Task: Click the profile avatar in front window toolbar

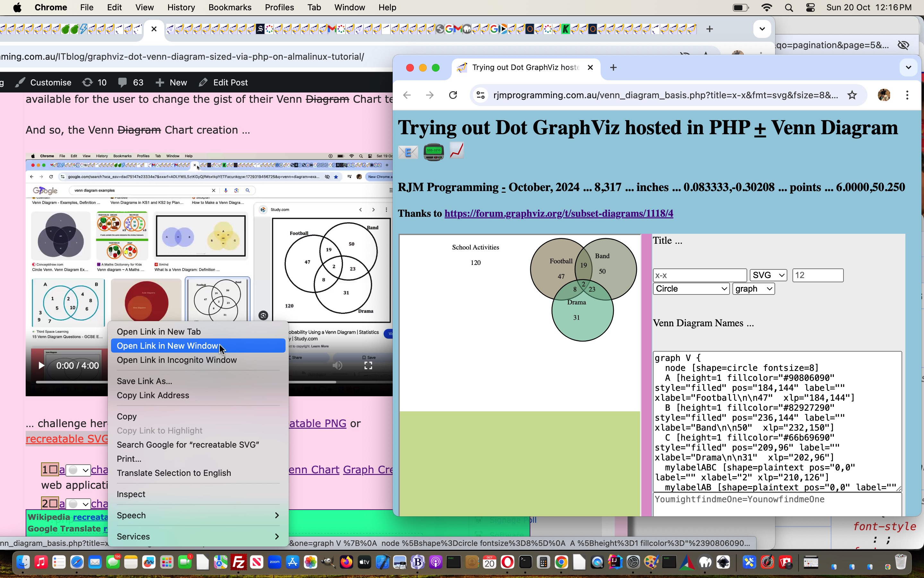Action: 884,95
